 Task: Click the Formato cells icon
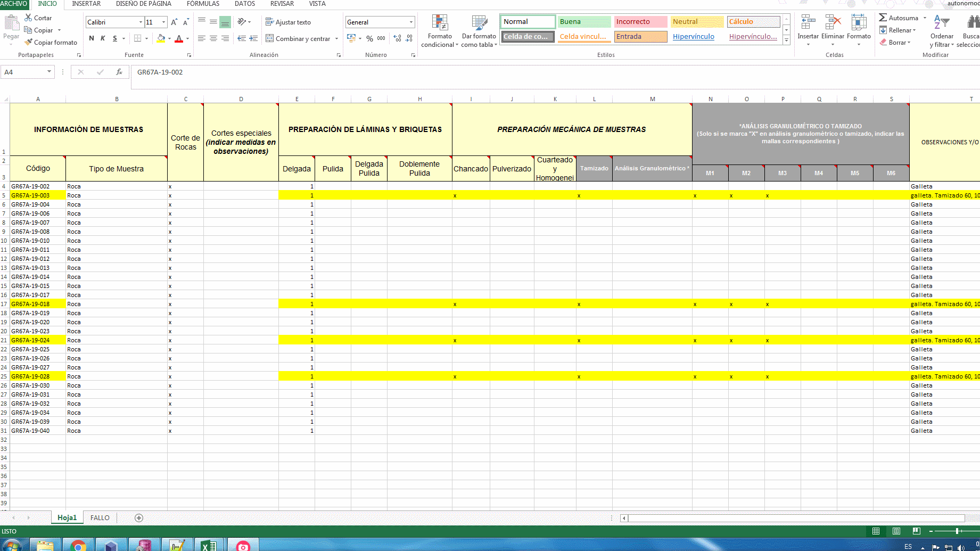click(x=859, y=22)
